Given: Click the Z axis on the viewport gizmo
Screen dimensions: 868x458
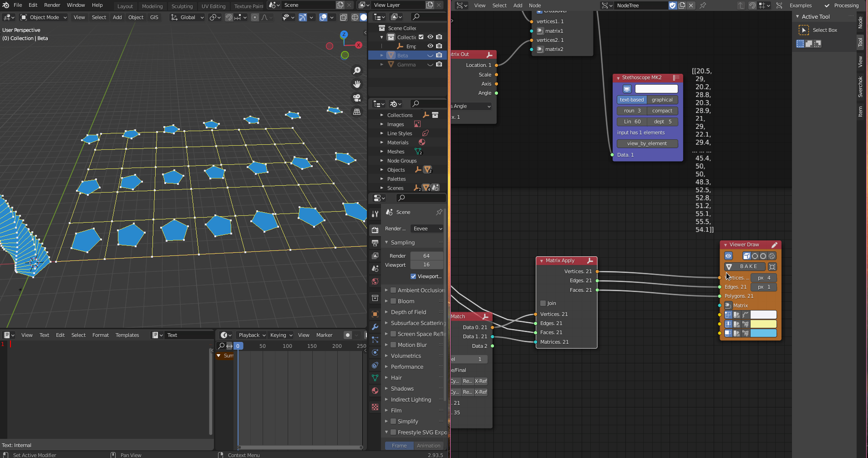Looking at the screenshot, I should coord(344,34).
